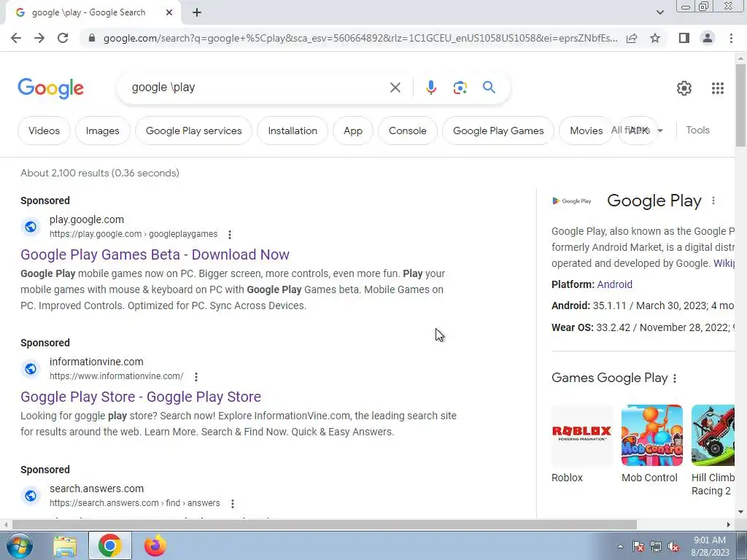Go back to the previous page
The image size is (747, 560).
tap(16, 38)
